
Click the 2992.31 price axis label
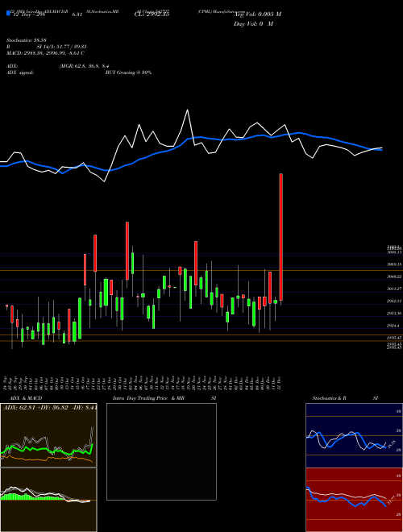tap(394, 301)
